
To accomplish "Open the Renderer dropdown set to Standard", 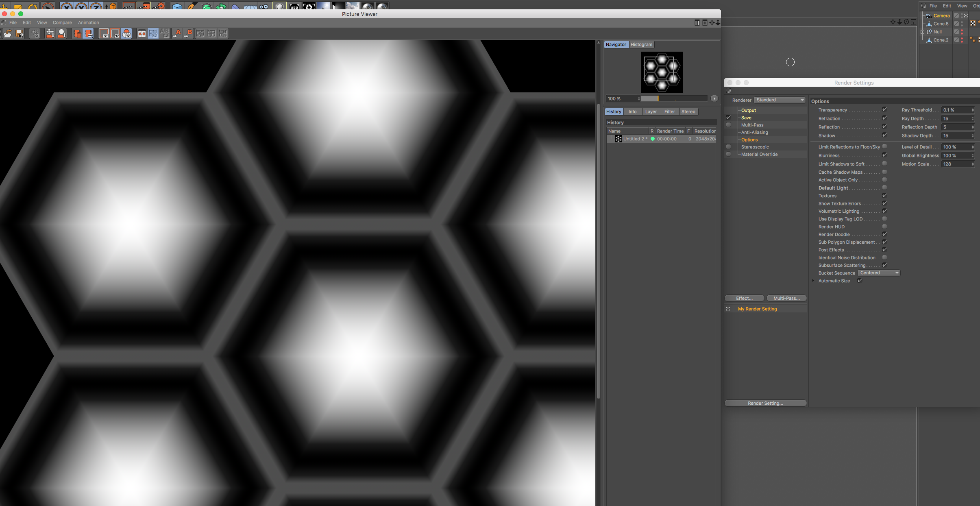I will [780, 100].
